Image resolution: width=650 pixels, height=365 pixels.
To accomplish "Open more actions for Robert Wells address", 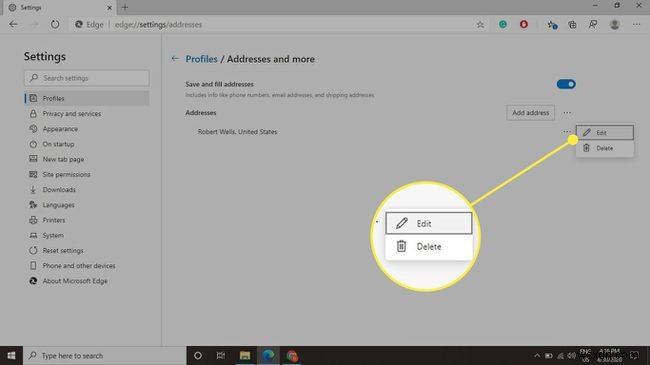I will 567,131.
